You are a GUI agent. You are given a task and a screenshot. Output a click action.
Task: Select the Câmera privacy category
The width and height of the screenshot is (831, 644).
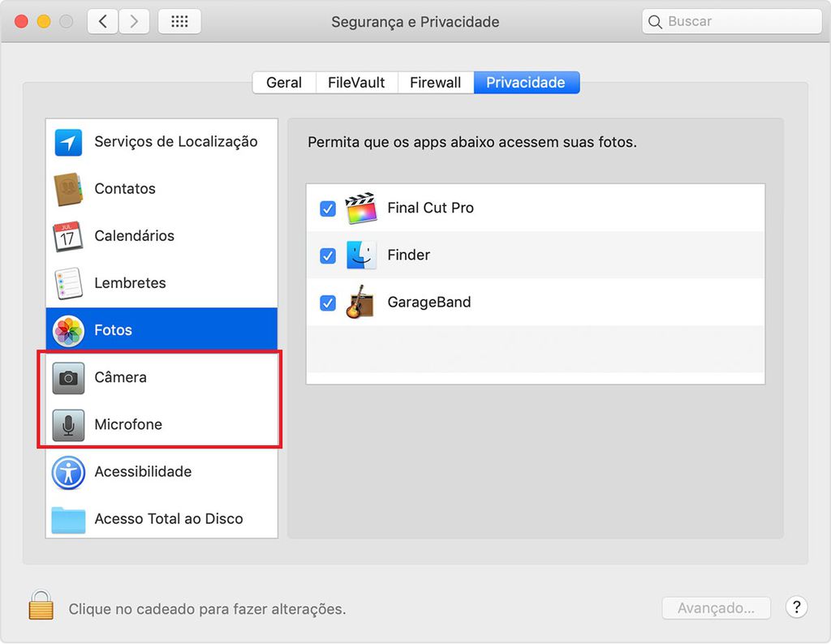tap(120, 377)
